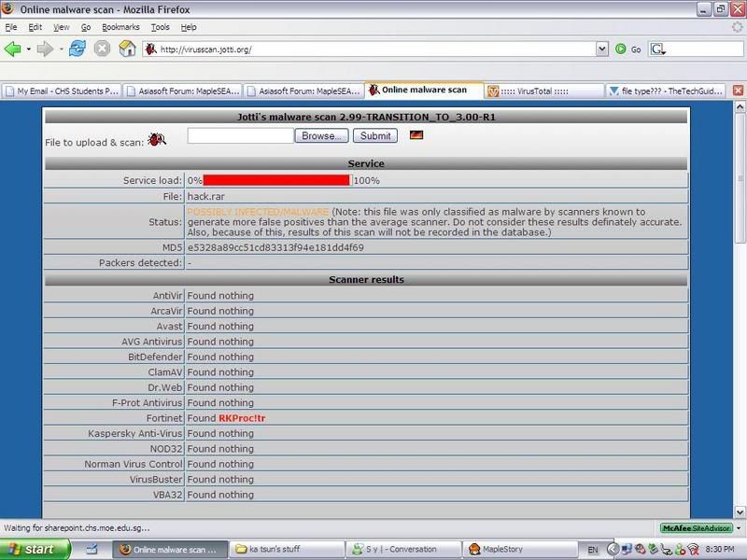Switch to My Email - CHS Students tab
The image size is (747, 560).
(x=62, y=91)
